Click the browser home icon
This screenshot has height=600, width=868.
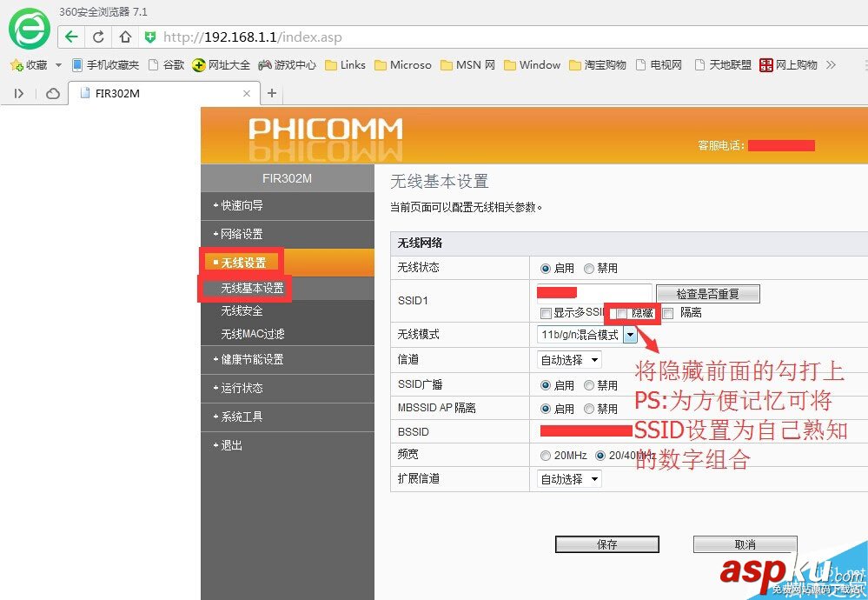(124, 37)
